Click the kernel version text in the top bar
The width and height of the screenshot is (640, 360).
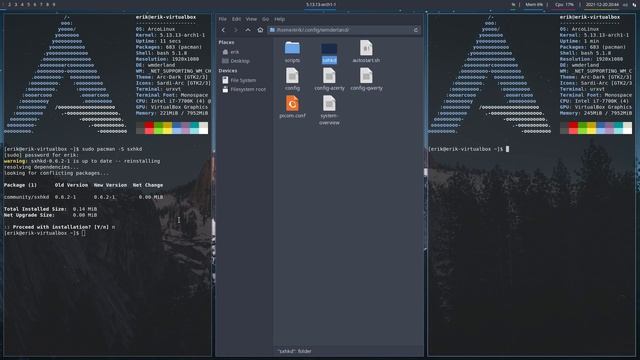pyautogui.click(x=321, y=4)
